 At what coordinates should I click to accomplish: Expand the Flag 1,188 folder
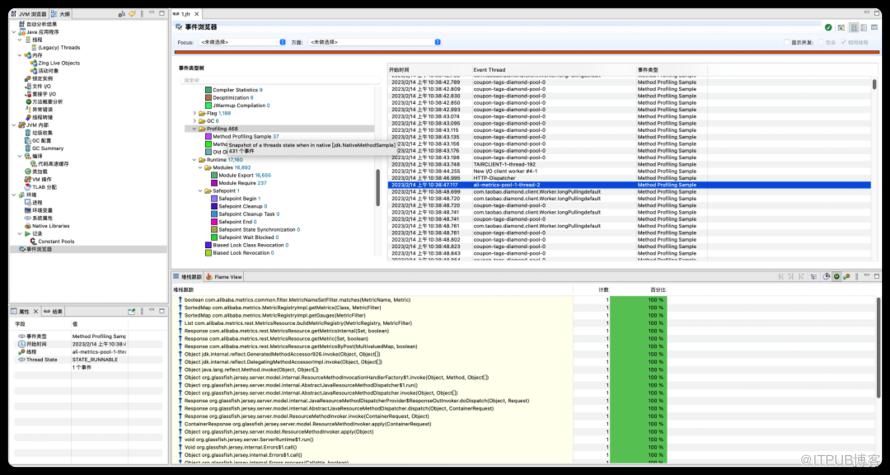tap(192, 113)
